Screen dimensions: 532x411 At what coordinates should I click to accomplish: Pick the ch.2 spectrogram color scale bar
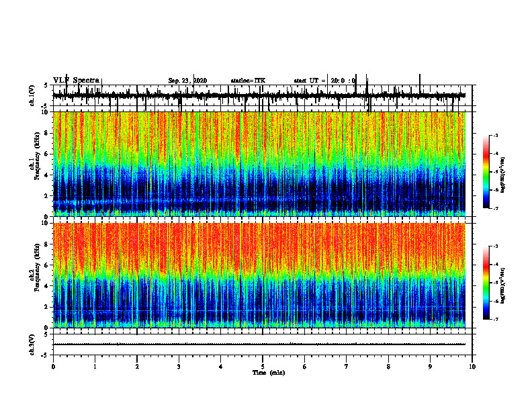[x=486, y=283]
